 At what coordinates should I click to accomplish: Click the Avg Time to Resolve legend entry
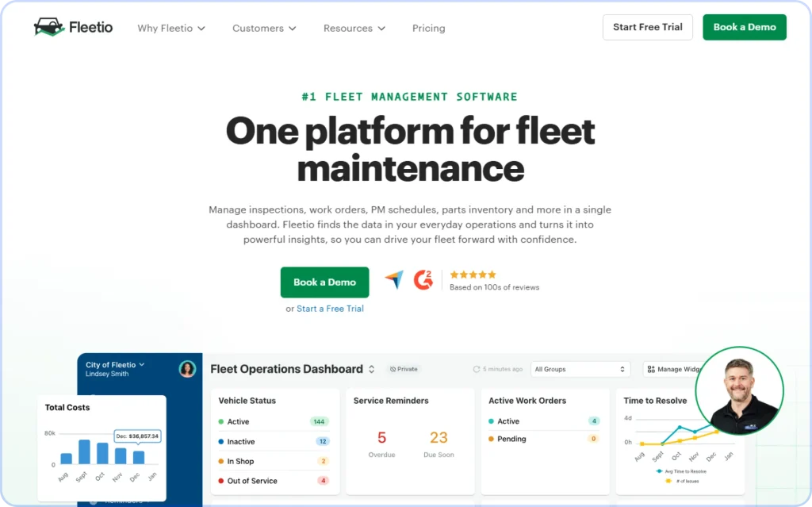coord(681,471)
